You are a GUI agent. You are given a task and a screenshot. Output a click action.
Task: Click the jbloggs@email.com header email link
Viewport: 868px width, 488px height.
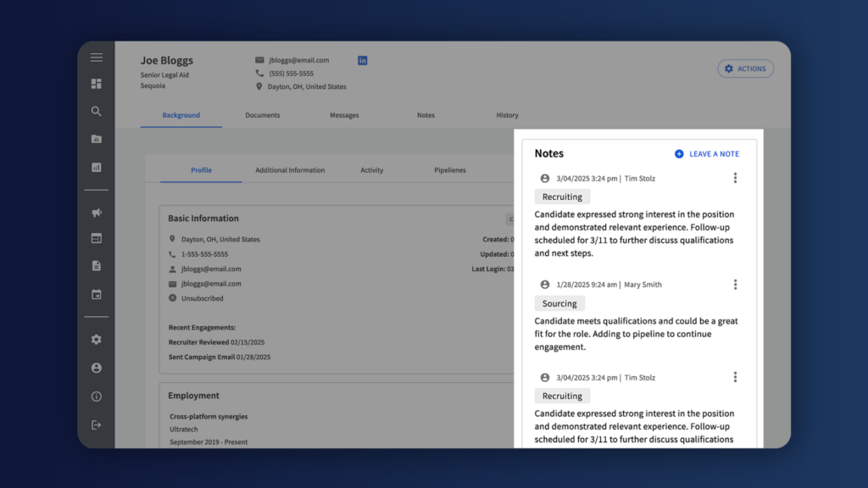(x=298, y=60)
